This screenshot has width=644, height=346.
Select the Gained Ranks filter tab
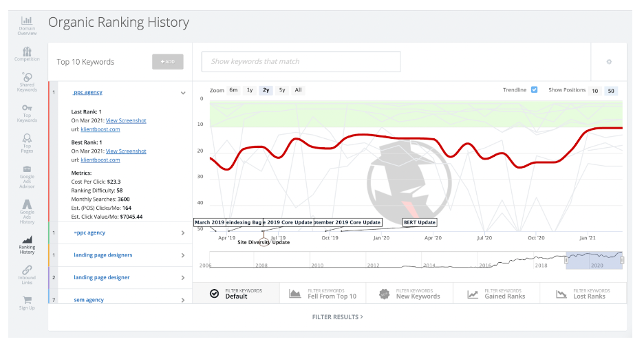497,294
